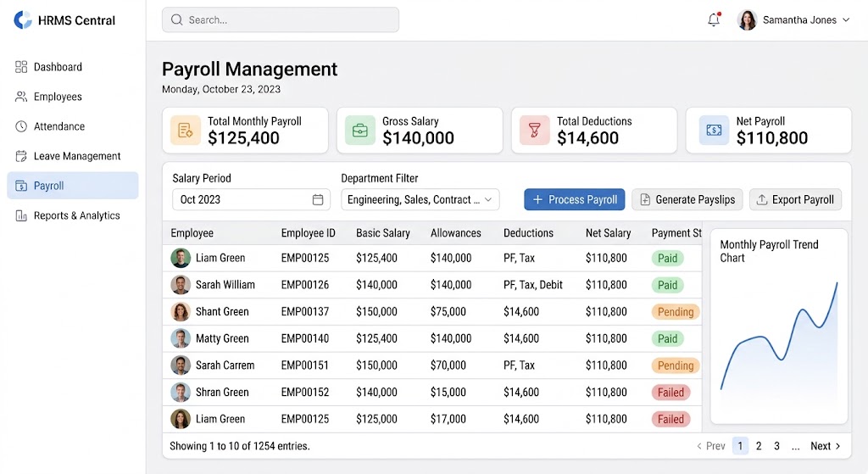Click Sarah William's avatar
Screen dimensions: 868x474
[181, 285]
